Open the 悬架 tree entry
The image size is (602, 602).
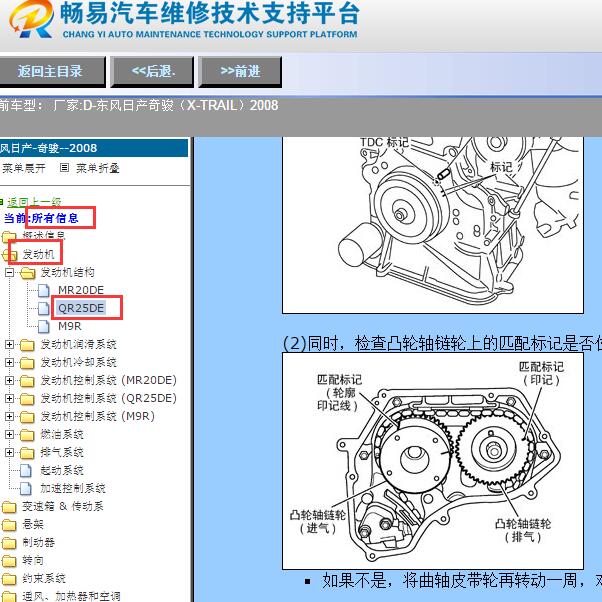[x=33, y=524]
